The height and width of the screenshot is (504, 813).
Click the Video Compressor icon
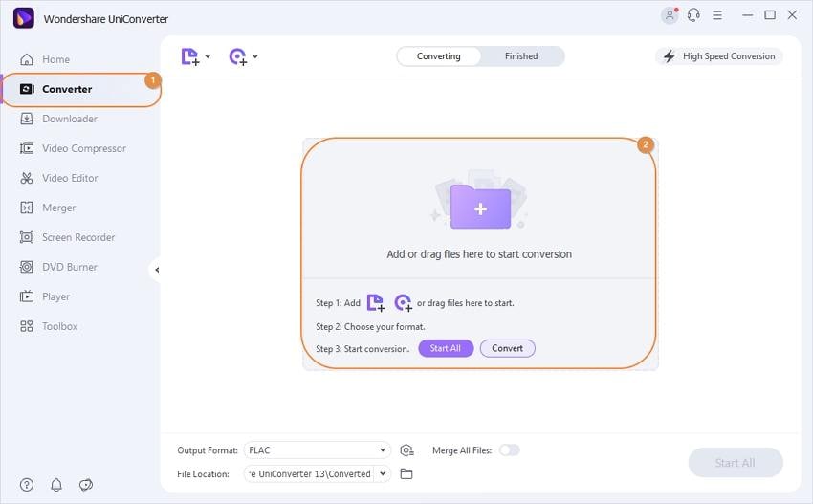pyautogui.click(x=27, y=148)
